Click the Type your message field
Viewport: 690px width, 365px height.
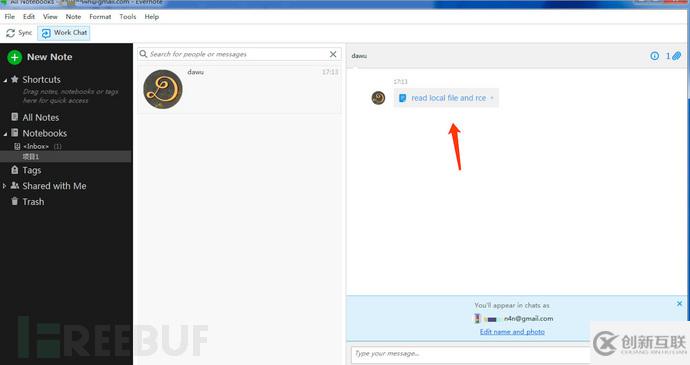[x=471, y=354]
